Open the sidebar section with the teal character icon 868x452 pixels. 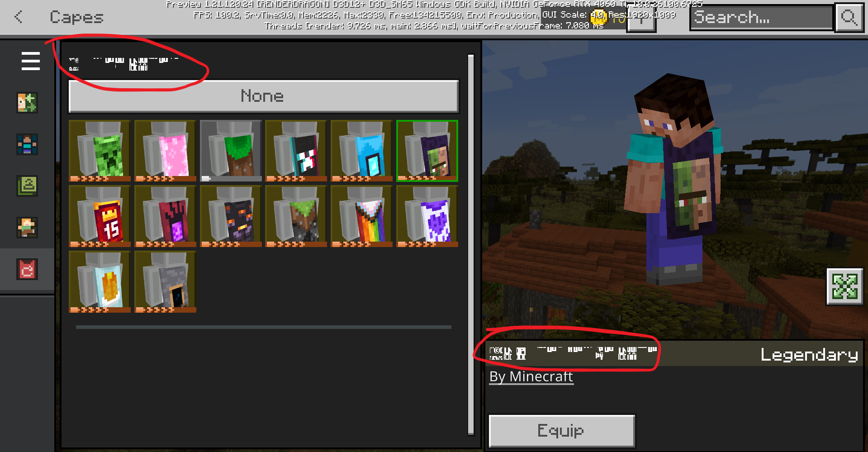27,144
